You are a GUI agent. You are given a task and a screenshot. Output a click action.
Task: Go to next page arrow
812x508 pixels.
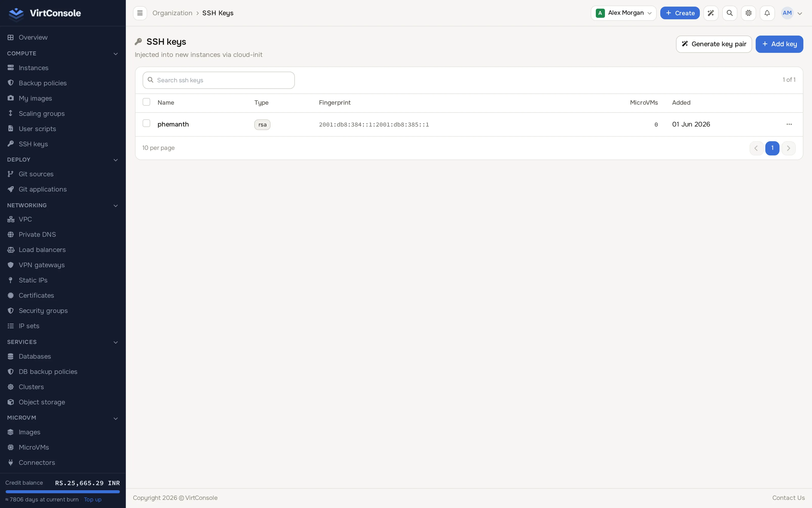coord(788,148)
